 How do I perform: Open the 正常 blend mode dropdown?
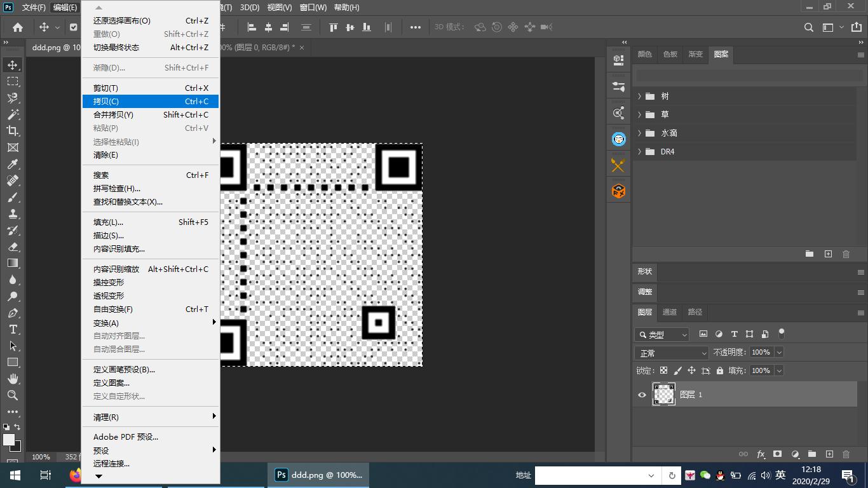[671, 353]
